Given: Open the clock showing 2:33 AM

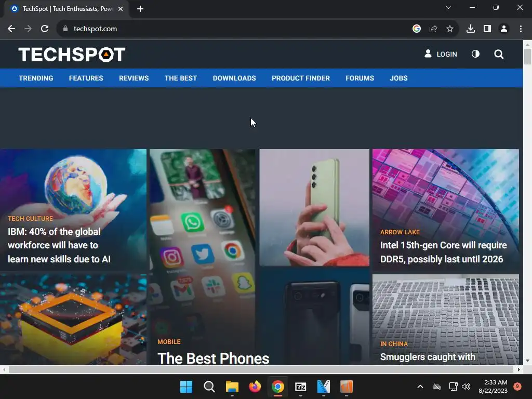Looking at the screenshot, I should (493, 387).
